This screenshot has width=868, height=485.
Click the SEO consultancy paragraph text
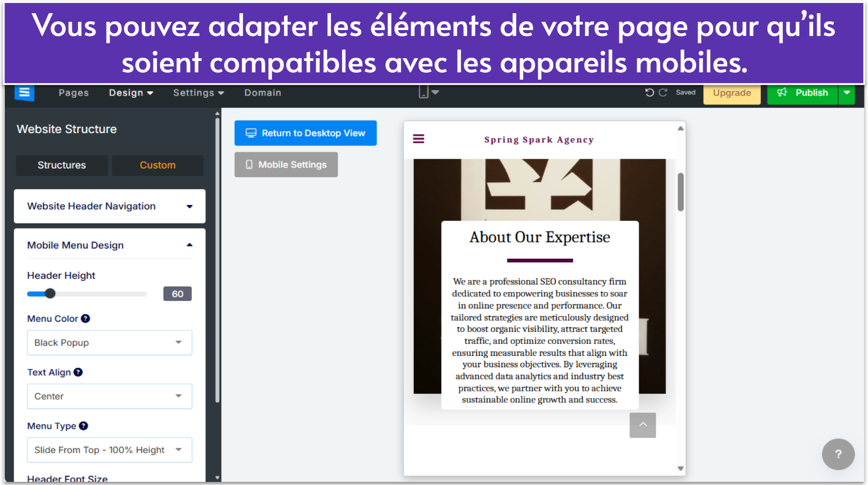pos(540,341)
